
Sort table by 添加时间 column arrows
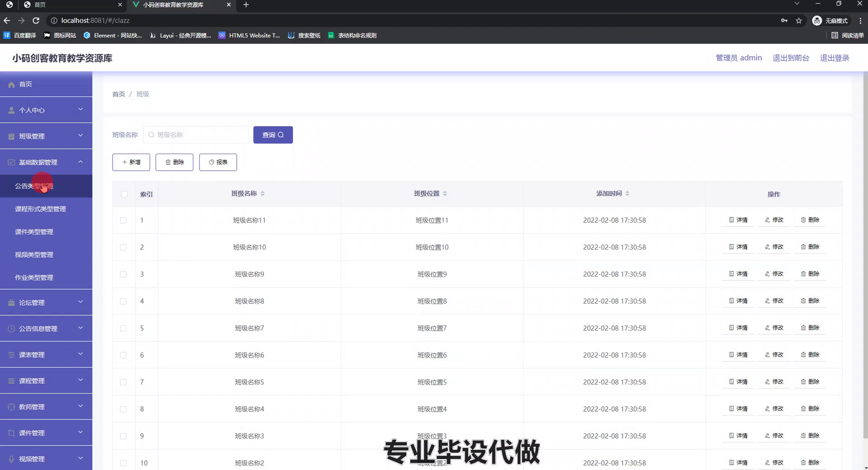627,193
